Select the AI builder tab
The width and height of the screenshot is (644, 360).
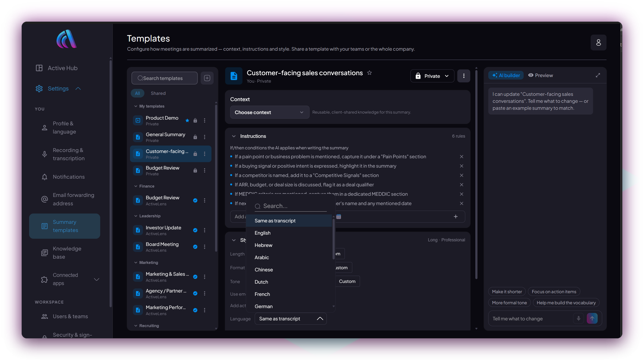click(x=506, y=75)
